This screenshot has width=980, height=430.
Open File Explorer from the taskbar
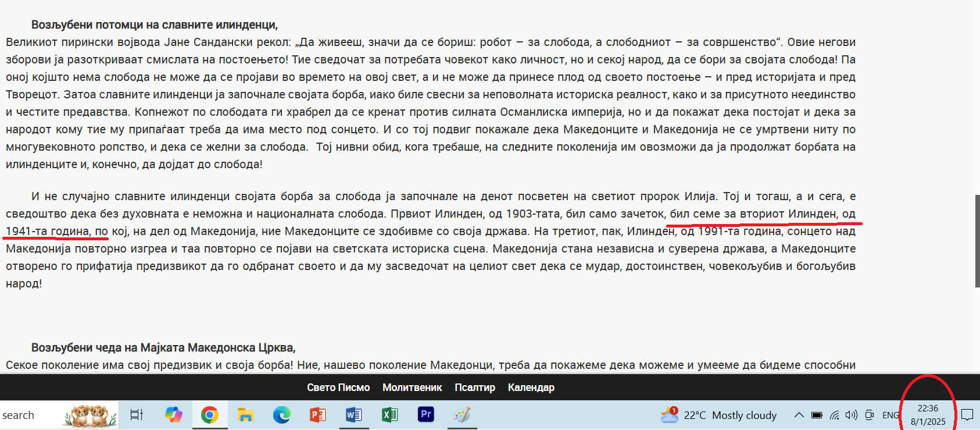click(x=245, y=415)
